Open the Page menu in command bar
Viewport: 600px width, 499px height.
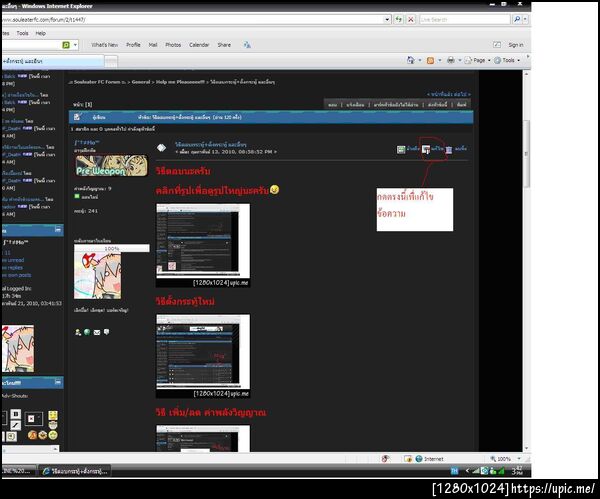(478, 60)
